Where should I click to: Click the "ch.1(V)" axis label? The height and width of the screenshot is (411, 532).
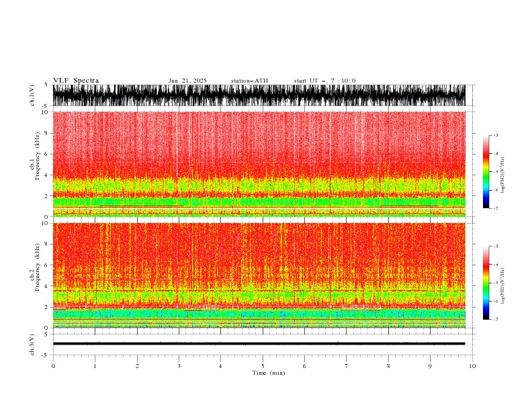[x=32, y=95]
